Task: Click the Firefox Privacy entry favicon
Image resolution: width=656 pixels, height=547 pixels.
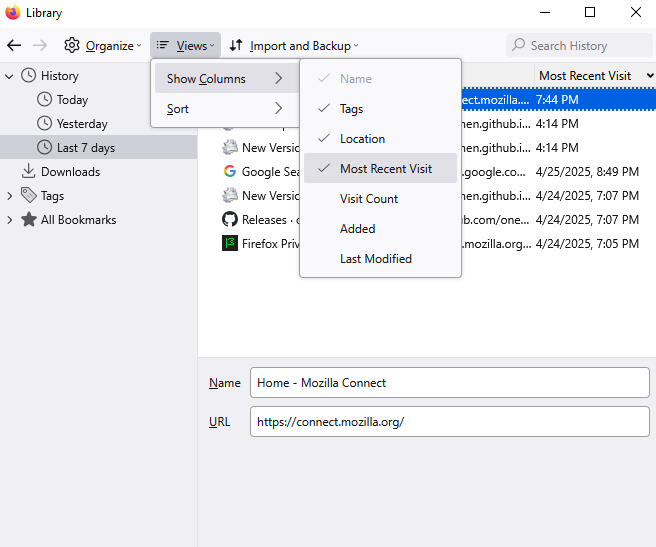Action: 230,243
